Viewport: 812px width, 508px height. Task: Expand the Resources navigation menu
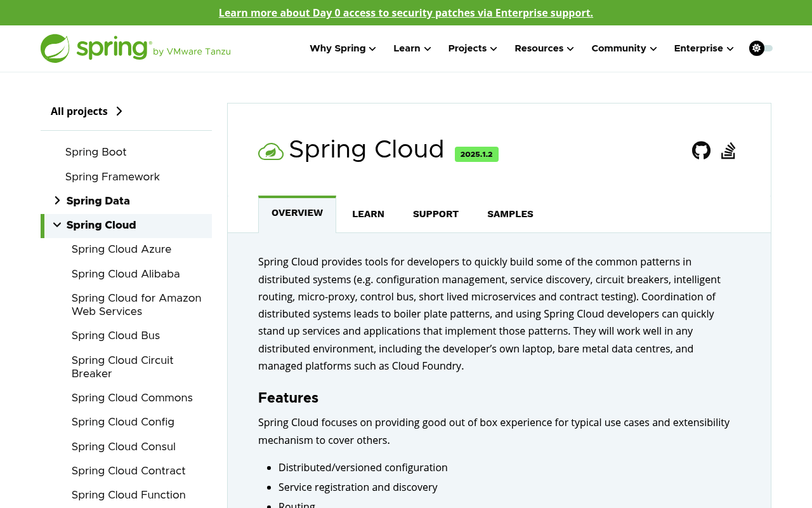(544, 48)
